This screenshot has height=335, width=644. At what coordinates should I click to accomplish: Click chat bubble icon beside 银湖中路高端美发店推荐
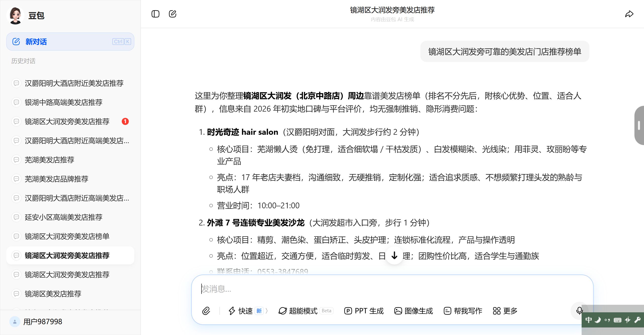(16, 102)
